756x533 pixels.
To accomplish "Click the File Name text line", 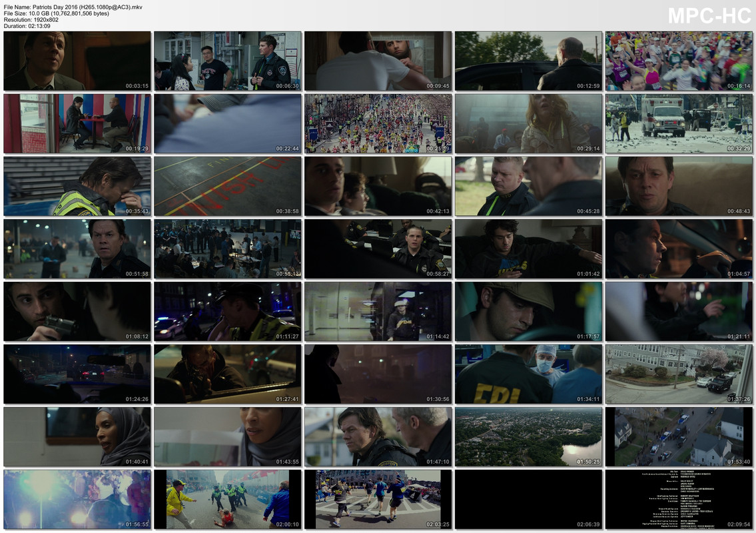I will click(x=73, y=7).
